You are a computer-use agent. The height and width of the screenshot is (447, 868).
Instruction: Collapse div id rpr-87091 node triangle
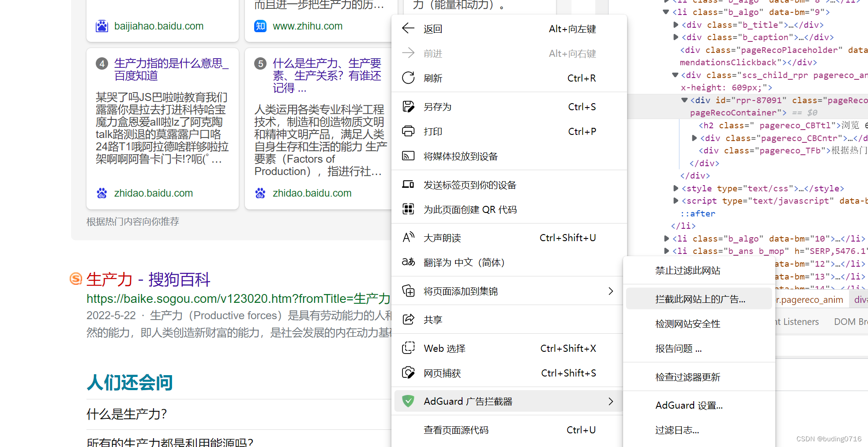pyautogui.click(x=684, y=100)
